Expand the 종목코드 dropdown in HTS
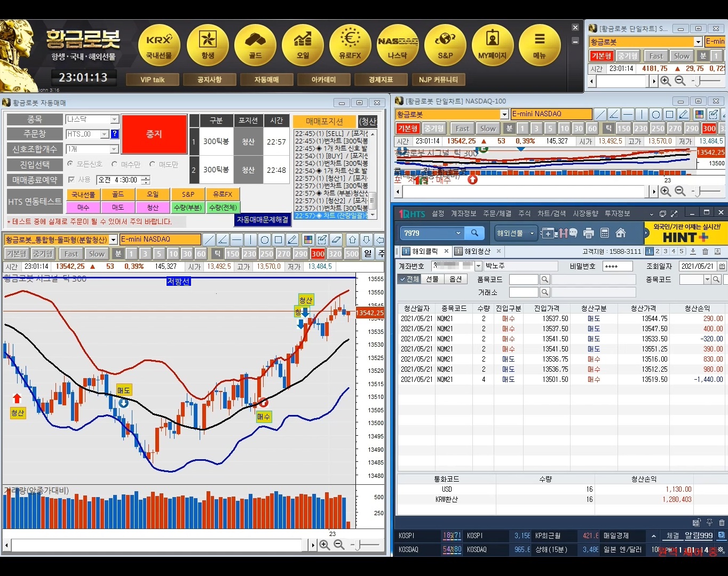This screenshot has width=728, height=576. coord(708,279)
